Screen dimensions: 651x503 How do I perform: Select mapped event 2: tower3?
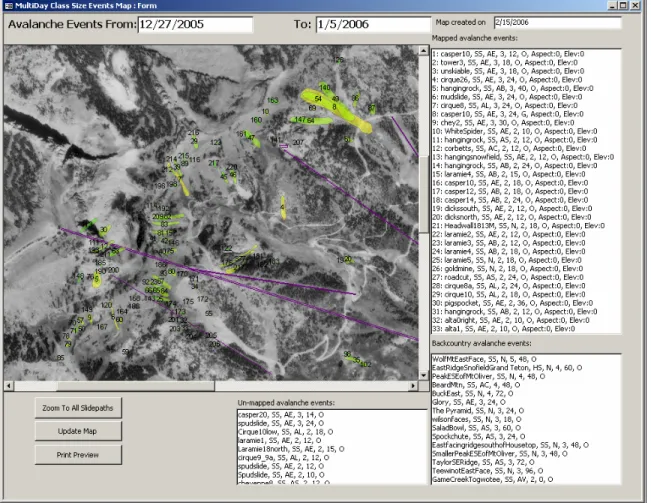(504, 62)
